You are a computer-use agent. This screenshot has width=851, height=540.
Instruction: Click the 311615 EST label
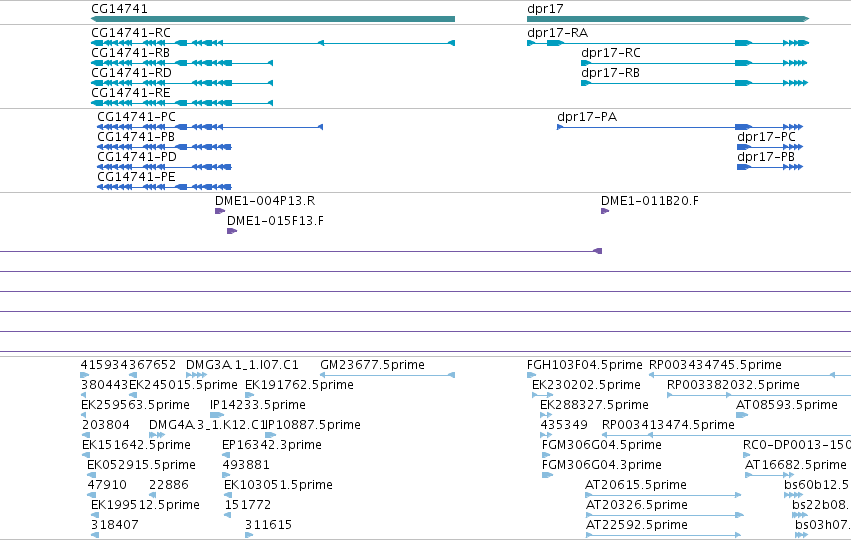(268, 525)
